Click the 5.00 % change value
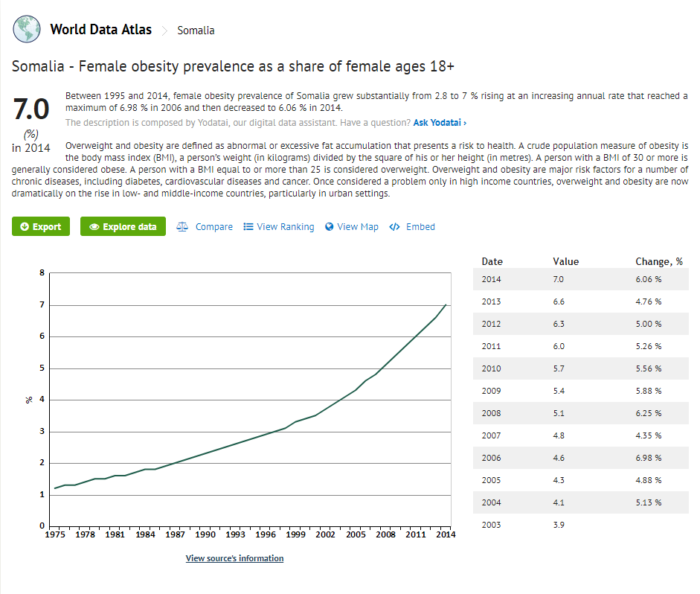The image size is (700, 594). 649,324
